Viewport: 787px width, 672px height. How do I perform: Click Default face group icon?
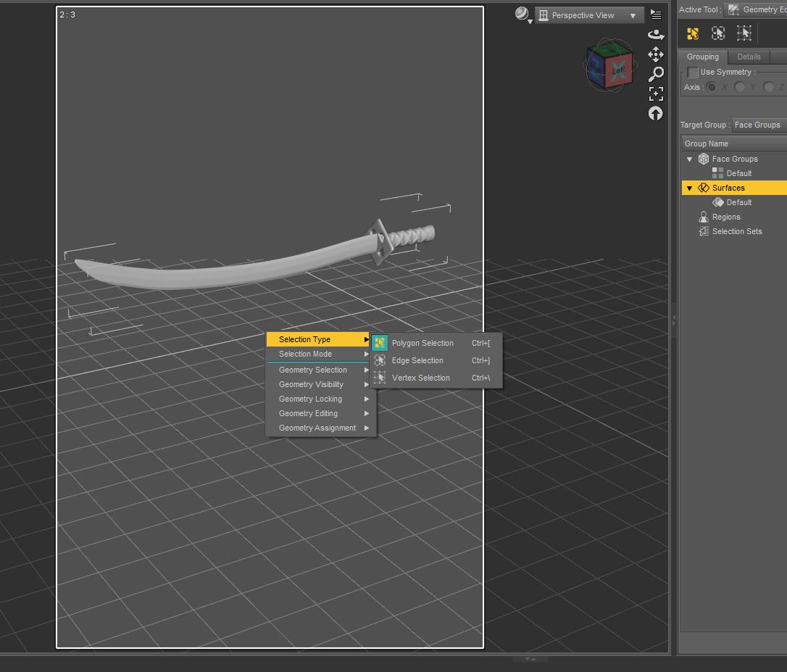coord(717,173)
